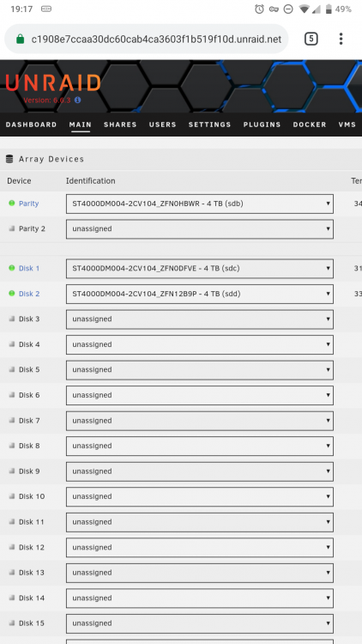This screenshot has height=644, width=362.
Task: Click the grey status square beside Disk 15
Action: [x=11, y=623]
